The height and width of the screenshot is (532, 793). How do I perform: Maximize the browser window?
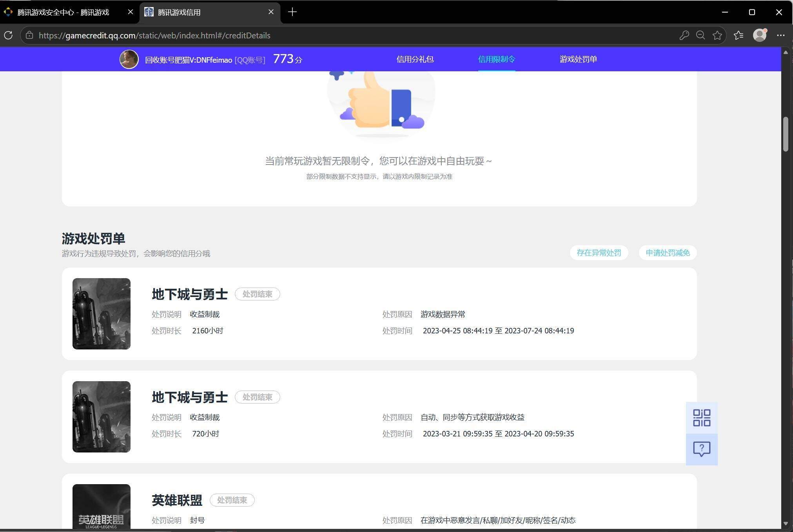(752, 12)
